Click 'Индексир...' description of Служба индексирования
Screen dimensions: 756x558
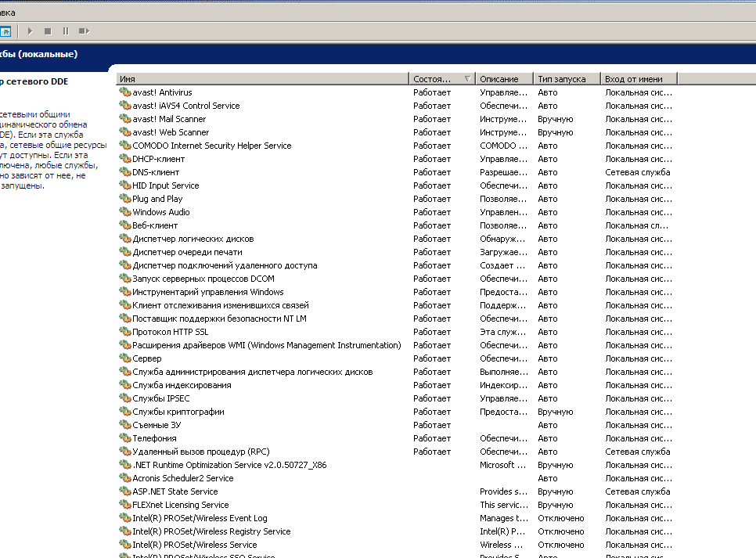[x=503, y=385]
